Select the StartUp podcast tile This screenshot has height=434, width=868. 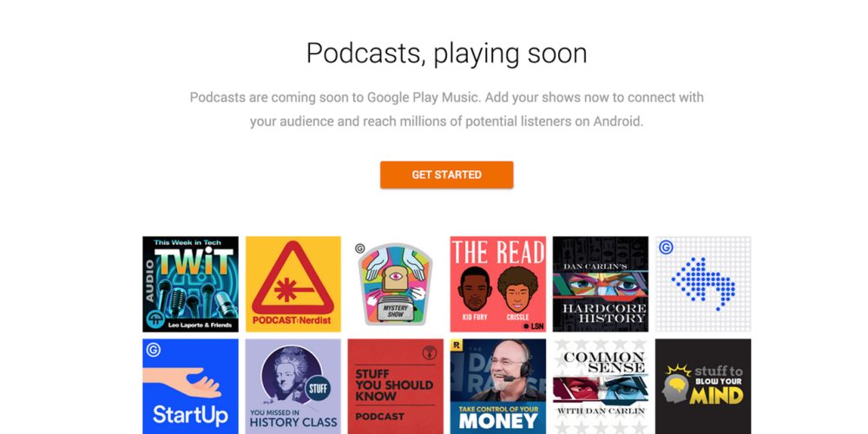190,386
